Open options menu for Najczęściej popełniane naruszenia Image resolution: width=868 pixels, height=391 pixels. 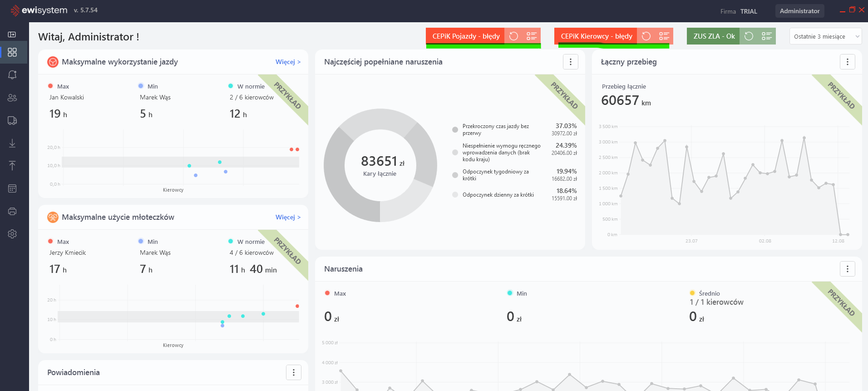[x=570, y=62]
